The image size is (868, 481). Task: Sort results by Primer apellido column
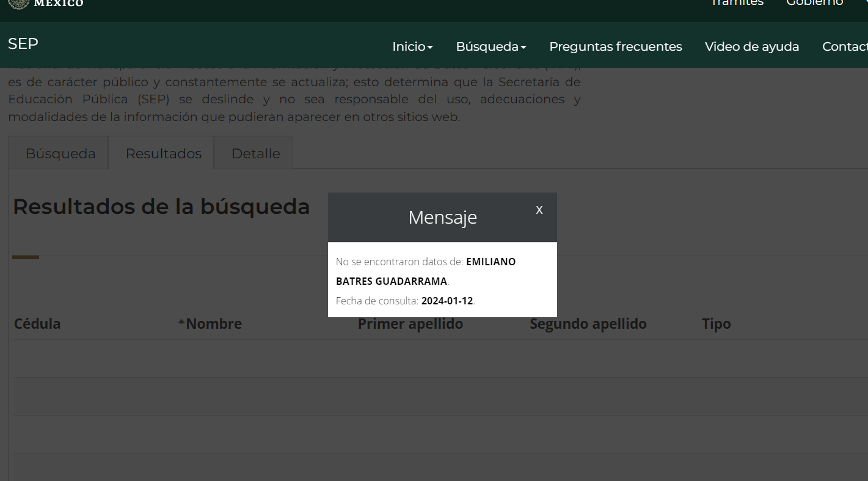coord(410,324)
